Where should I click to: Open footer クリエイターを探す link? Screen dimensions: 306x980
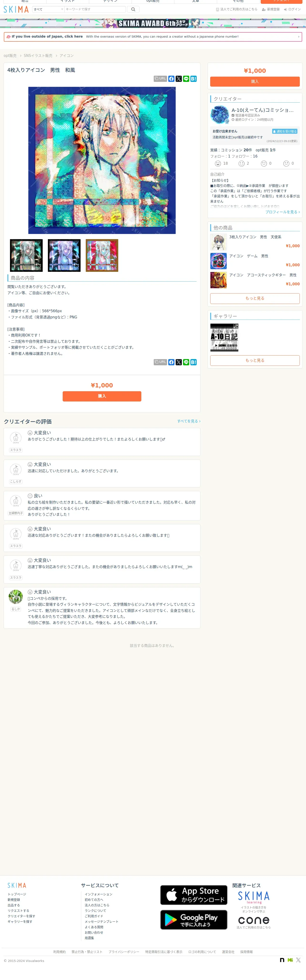tap(21, 916)
